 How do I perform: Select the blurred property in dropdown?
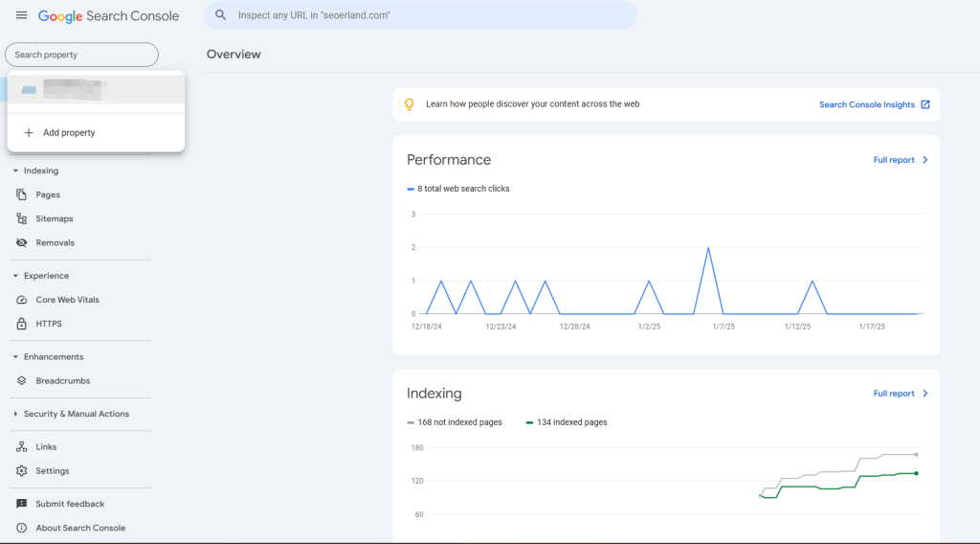[x=96, y=90]
